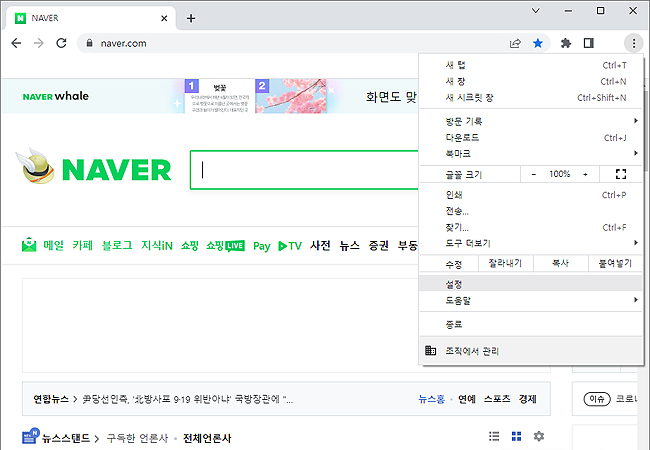
Task: Open newsstand settings gear
Action: click(x=538, y=436)
